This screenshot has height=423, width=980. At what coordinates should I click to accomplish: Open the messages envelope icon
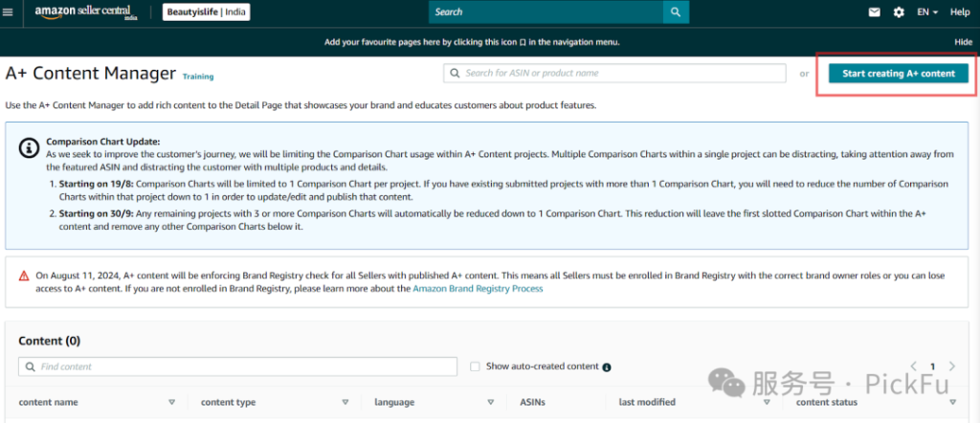tap(874, 12)
